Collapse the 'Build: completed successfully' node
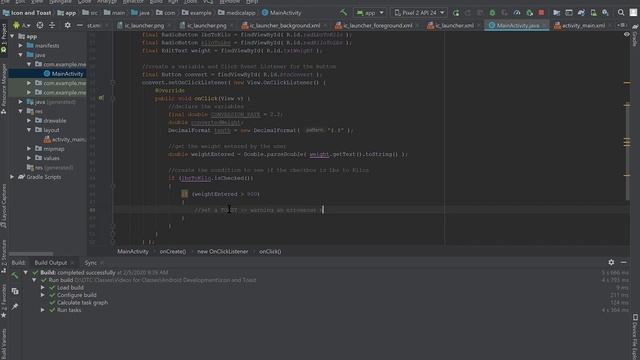 pos(26,273)
